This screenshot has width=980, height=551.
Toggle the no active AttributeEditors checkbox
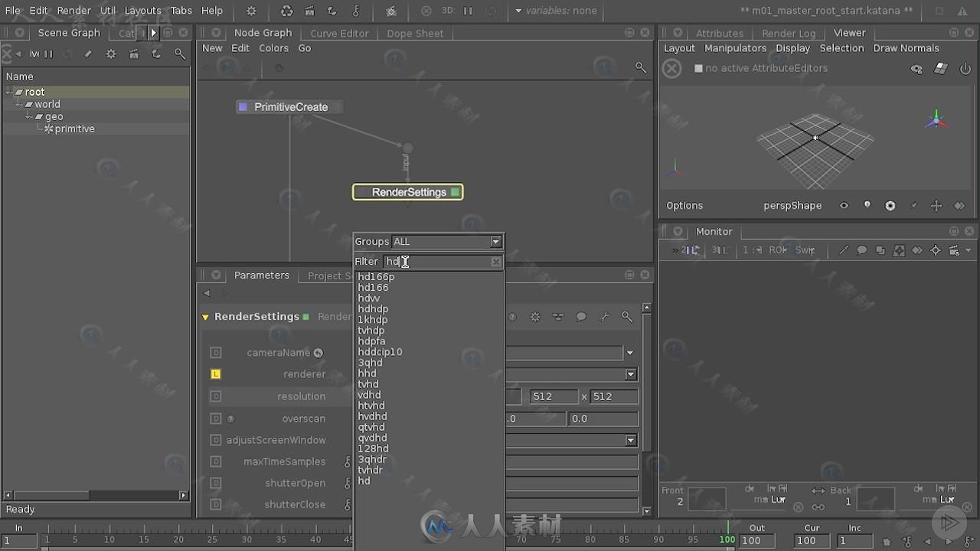[x=698, y=68]
